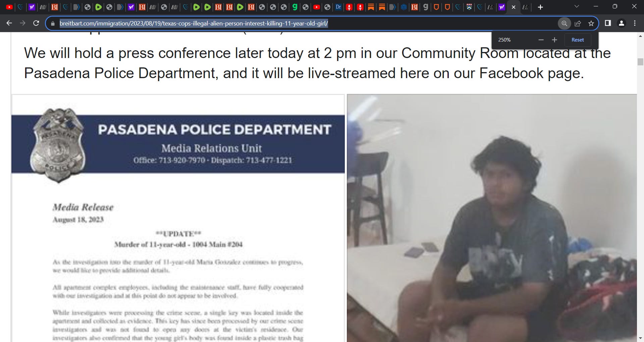Expand the tab search dropdown arrow

pos(577,6)
